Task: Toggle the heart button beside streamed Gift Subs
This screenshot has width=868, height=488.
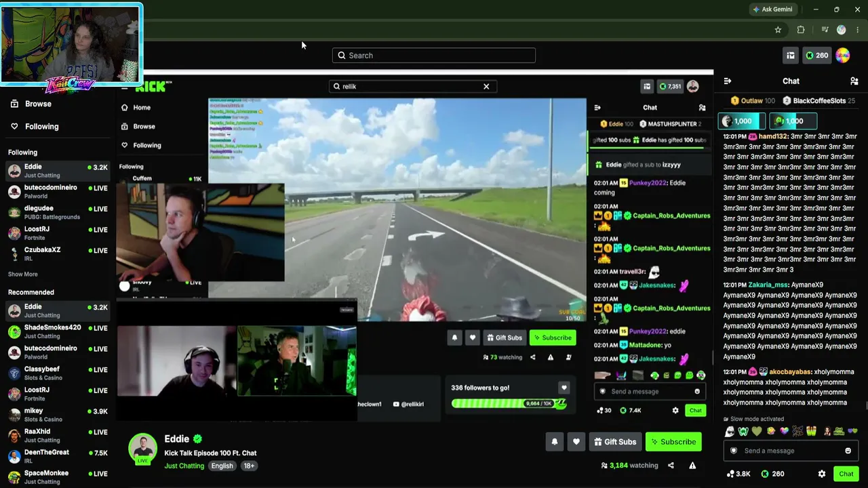Action: [473, 338]
